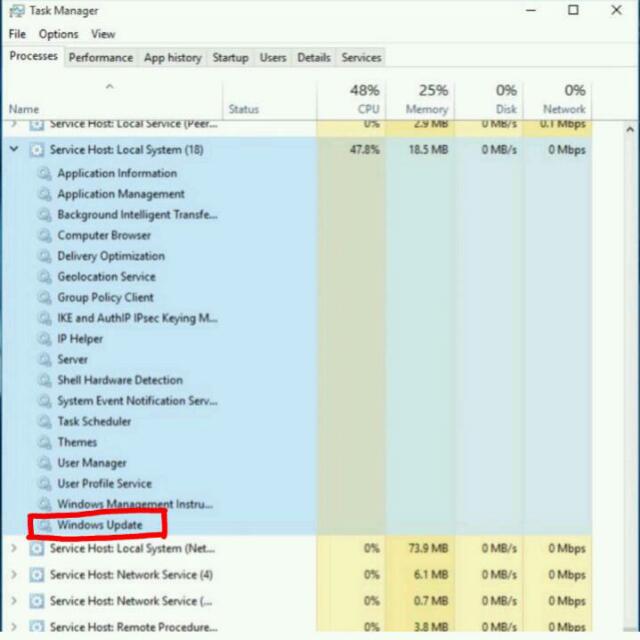
Task: Select the User Profile Service entry
Action: [104, 484]
